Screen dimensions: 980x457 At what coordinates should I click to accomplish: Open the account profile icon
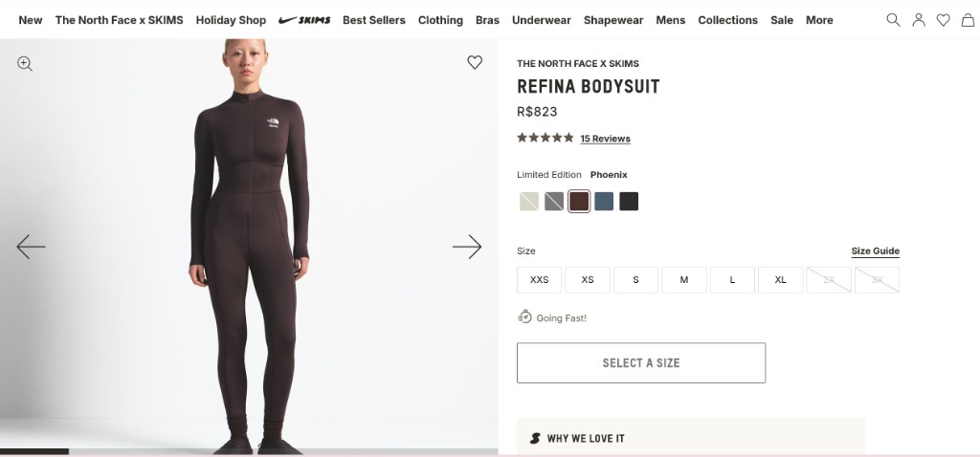pyautogui.click(x=918, y=20)
